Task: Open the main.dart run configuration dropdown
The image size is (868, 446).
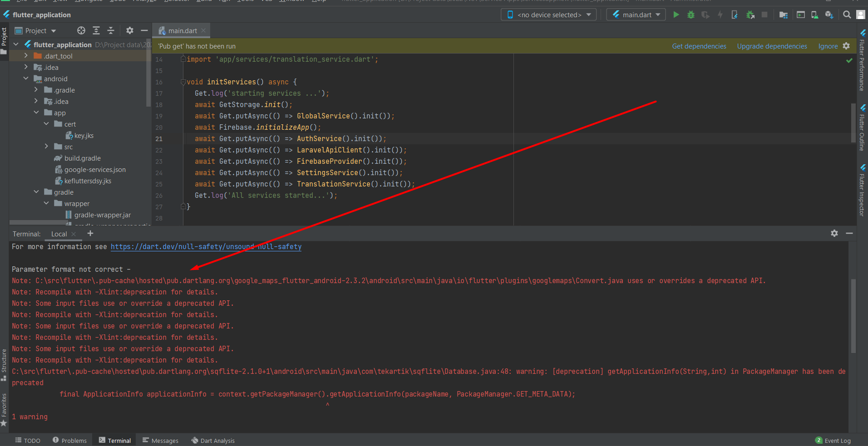Action: click(636, 15)
